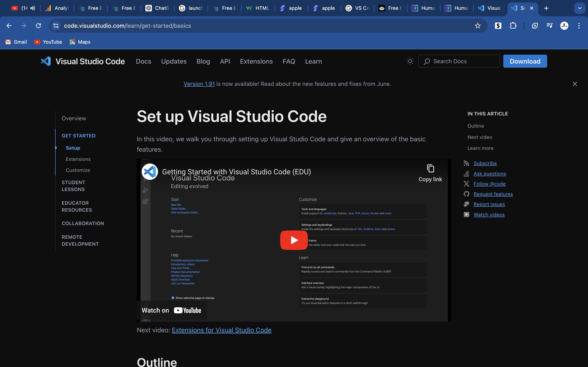Click the Download button
This screenshot has height=367, width=588.
525,61
